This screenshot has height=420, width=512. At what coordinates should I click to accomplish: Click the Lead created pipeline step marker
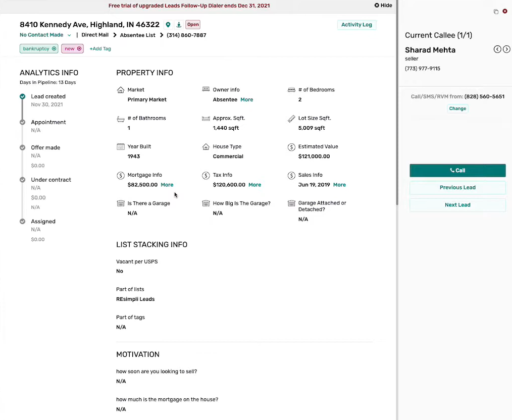(x=22, y=96)
